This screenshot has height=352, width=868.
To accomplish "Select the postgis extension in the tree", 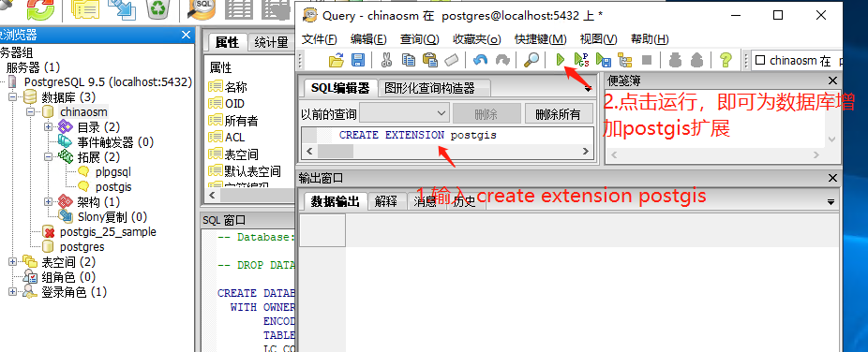I will point(113,187).
